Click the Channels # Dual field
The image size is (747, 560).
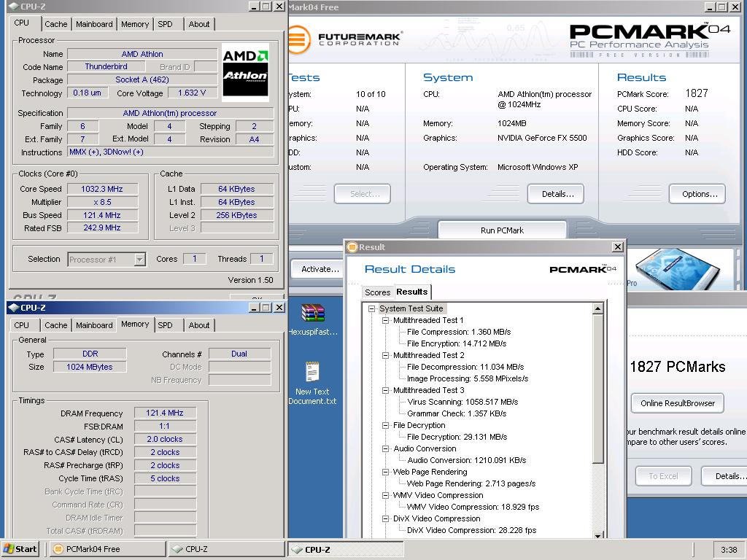[239, 354]
